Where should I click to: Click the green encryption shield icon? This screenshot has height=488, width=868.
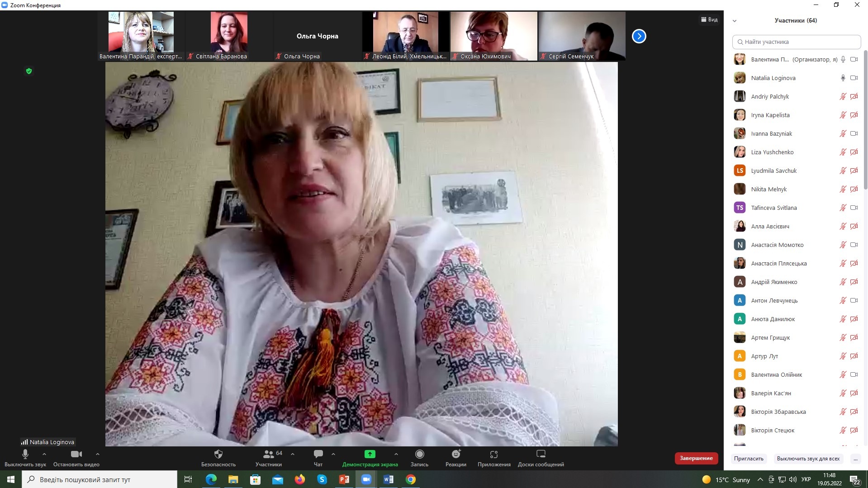[29, 71]
